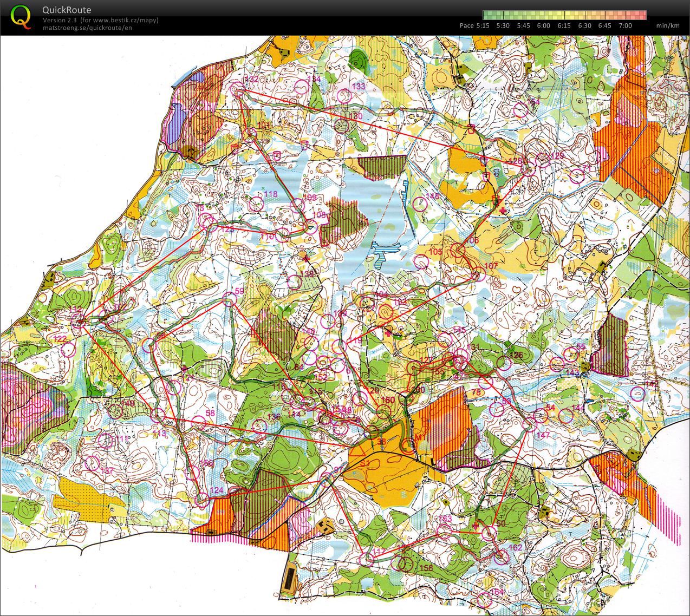Open the www.bestik.cz/mapy link
This screenshot has height=616, width=690.
point(124,20)
